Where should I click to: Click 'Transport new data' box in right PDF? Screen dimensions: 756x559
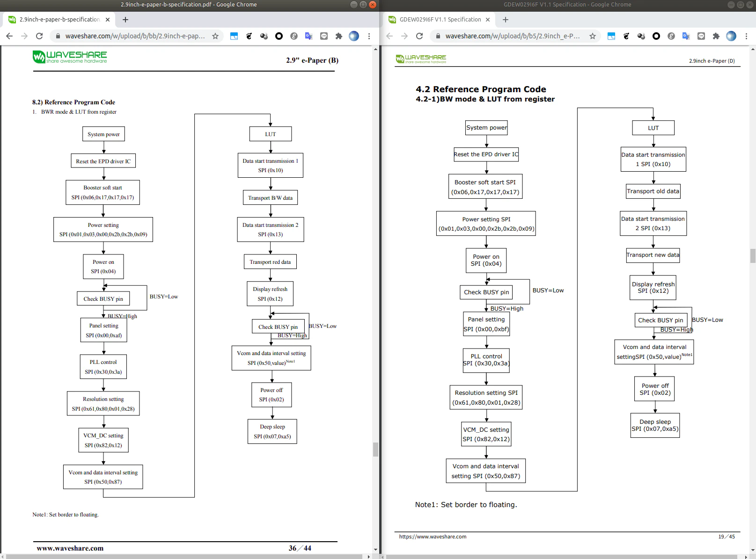pos(653,255)
